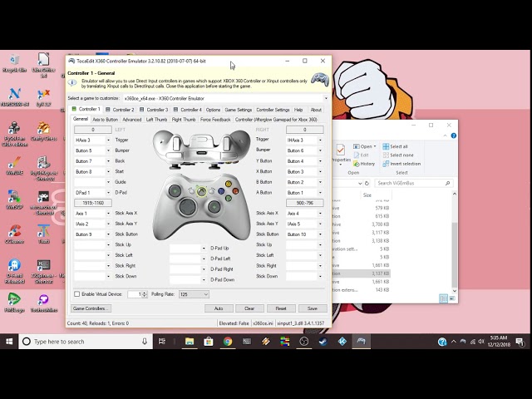Switch to the Game Settings tab
Image resolution: width=532 pixels, height=399 pixels.
239,110
